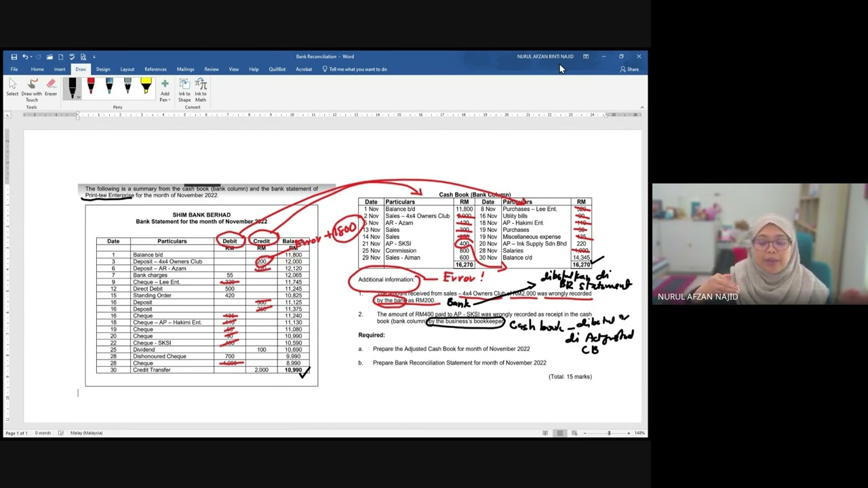Open the QuillBot tab
The image size is (868, 488).
point(277,69)
